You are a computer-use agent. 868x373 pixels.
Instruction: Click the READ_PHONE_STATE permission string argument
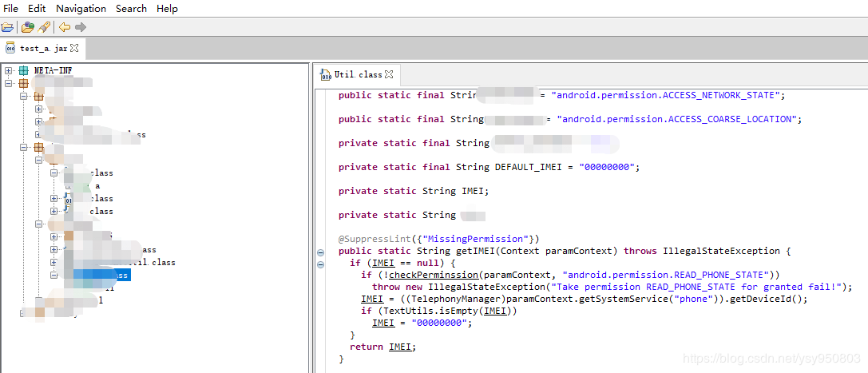(x=664, y=275)
